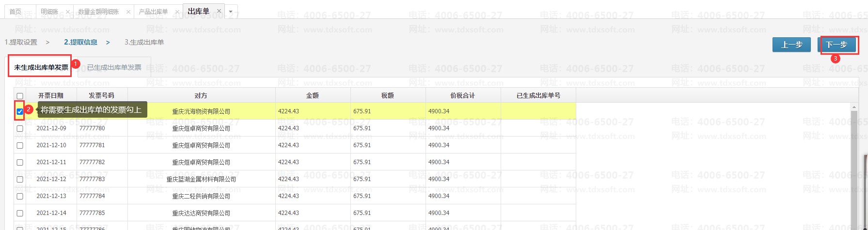Uncheck the 重庆沅海物资有限公司 invoice row checkbox
Screen dimensions: 868x230
coord(20,111)
